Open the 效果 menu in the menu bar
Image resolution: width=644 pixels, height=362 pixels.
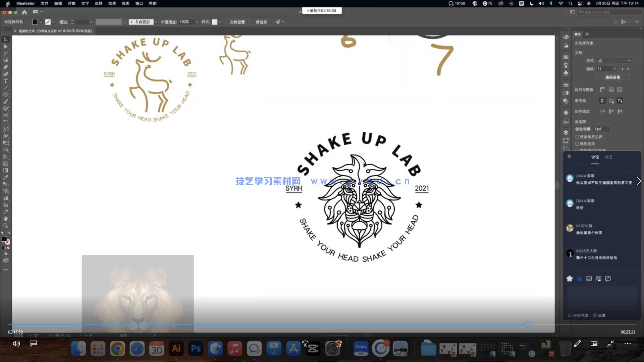click(x=112, y=4)
